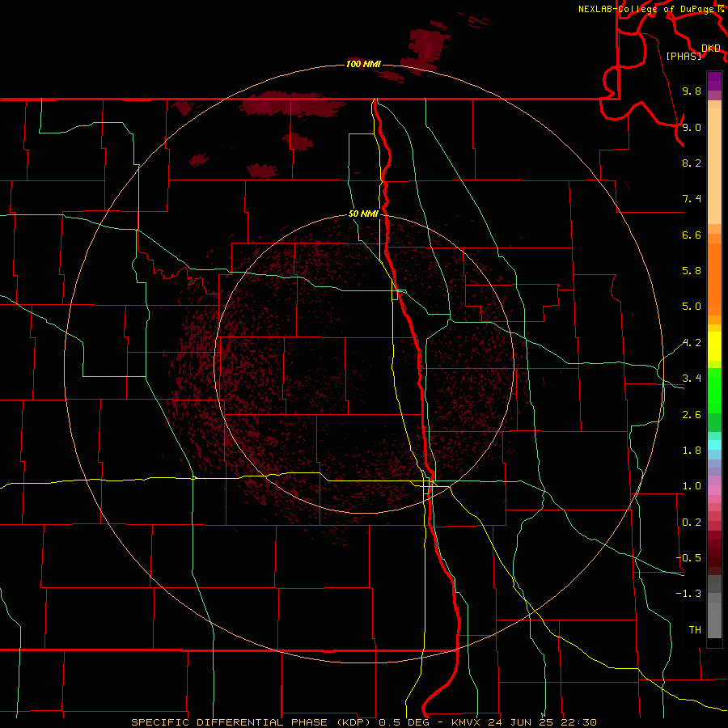
Task: Click the 1.8 scale value
Action: [692, 451]
